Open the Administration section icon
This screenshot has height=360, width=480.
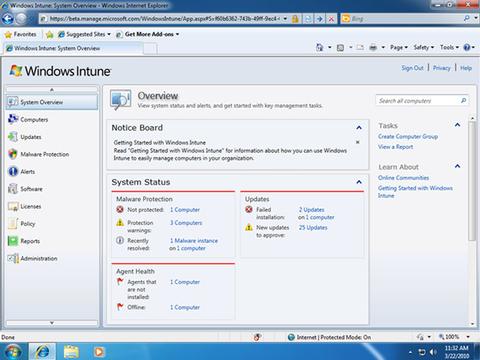pyautogui.click(x=13, y=258)
